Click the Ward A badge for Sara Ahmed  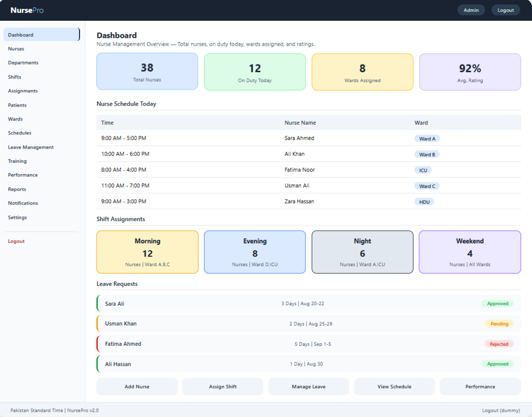(427, 138)
